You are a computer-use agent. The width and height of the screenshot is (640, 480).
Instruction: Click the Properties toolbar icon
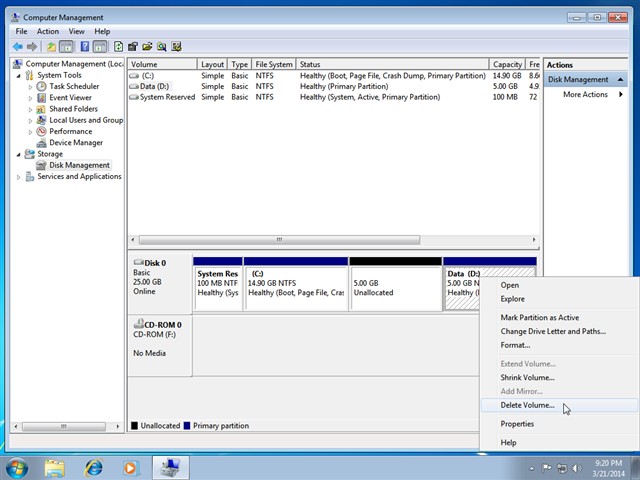click(133, 47)
